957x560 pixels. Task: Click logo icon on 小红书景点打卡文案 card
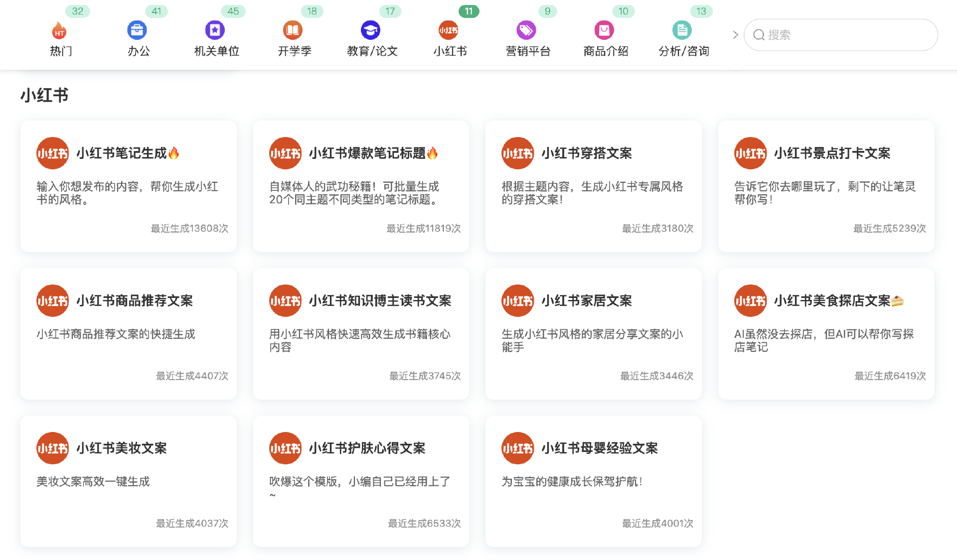pyautogui.click(x=750, y=153)
